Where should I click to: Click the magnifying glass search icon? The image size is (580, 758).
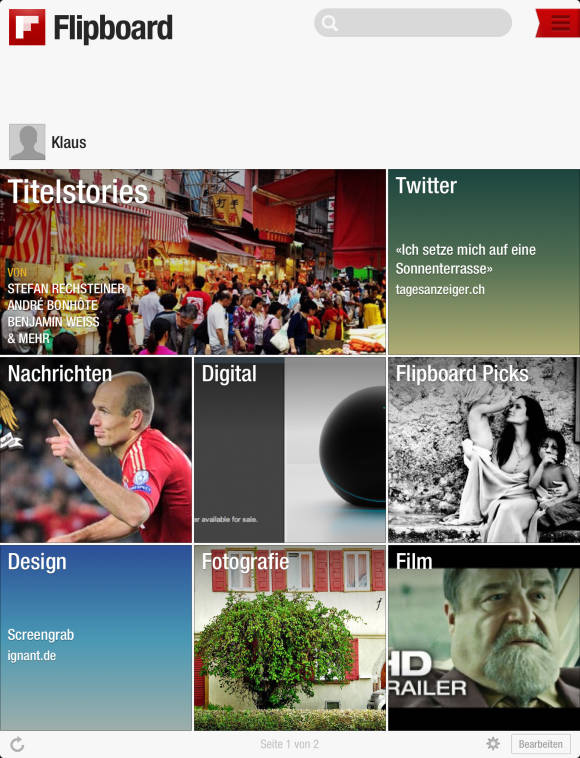(330, 23)
